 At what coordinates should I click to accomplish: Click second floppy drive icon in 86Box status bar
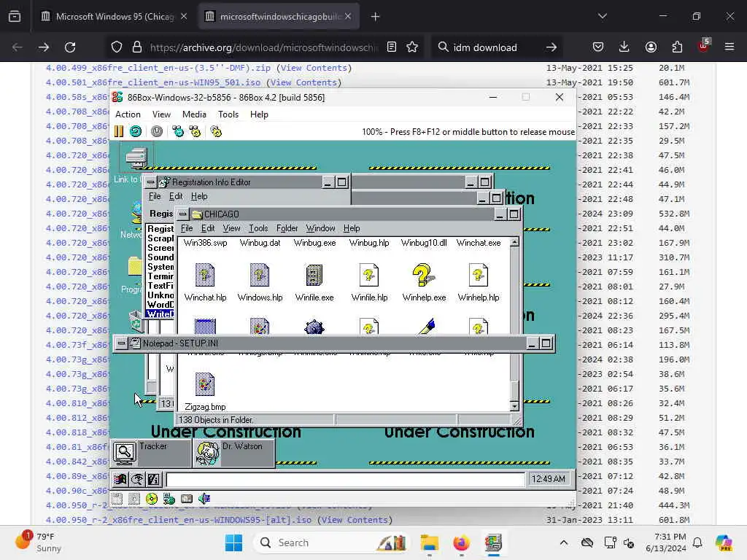point(134,499)
